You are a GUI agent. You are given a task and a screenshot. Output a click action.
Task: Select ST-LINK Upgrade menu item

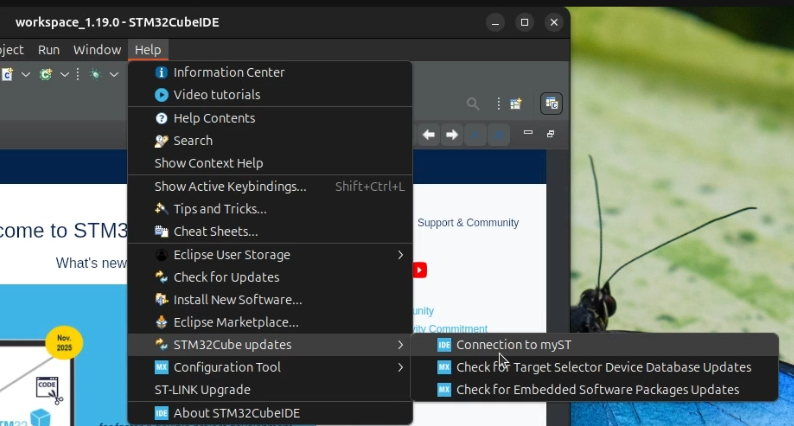point(270,390)
